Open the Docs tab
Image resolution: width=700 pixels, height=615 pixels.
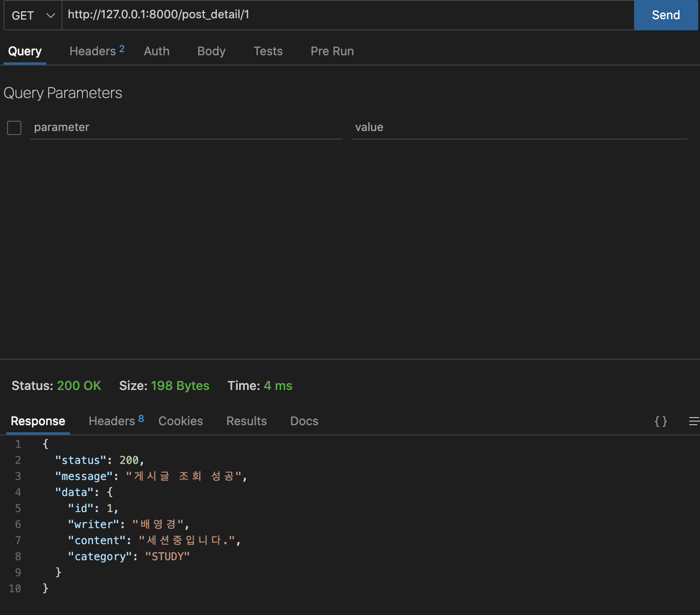pyautogui.click(x=304, y=421)
